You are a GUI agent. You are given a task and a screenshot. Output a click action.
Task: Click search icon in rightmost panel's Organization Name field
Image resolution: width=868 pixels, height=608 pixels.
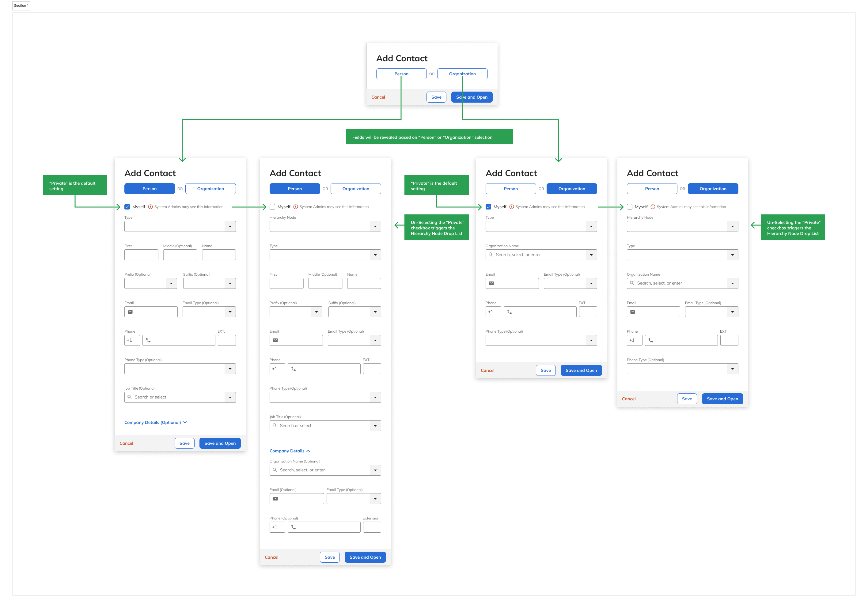(632, 283)
